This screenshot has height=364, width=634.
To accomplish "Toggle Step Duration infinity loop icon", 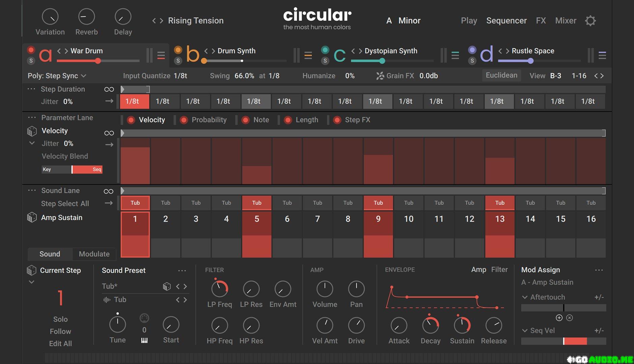I will [109, 89].
